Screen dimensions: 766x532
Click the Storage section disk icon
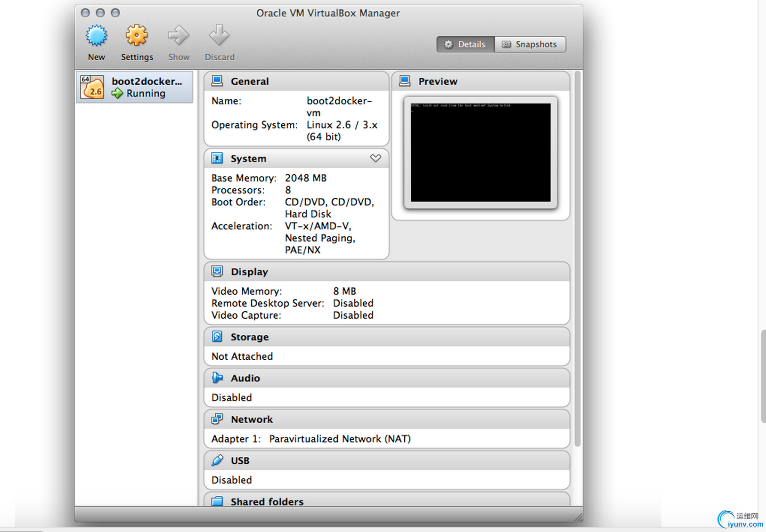tap(217, 337)
